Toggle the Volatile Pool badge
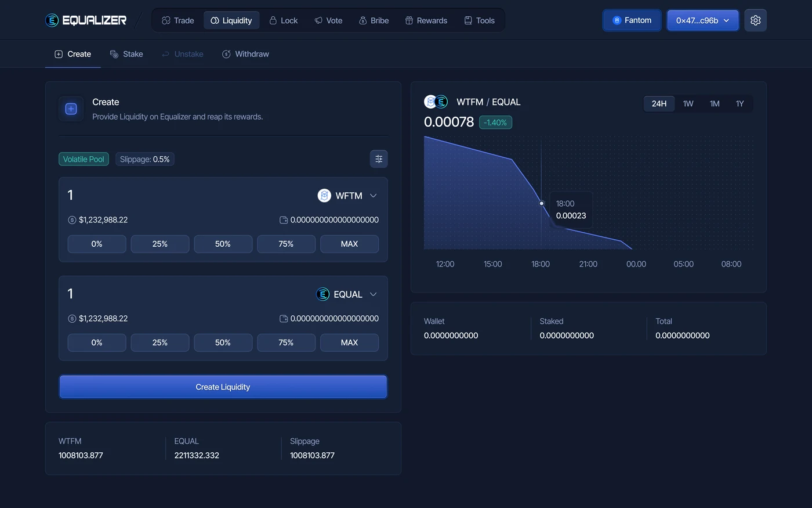812x508 pixels. (84, 159)
